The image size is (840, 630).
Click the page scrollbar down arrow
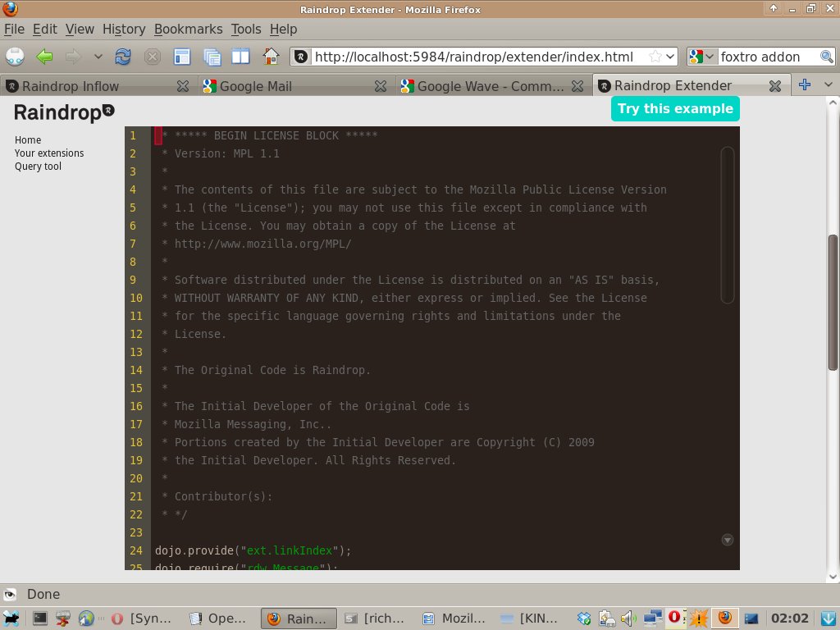[x=833, y=577]
